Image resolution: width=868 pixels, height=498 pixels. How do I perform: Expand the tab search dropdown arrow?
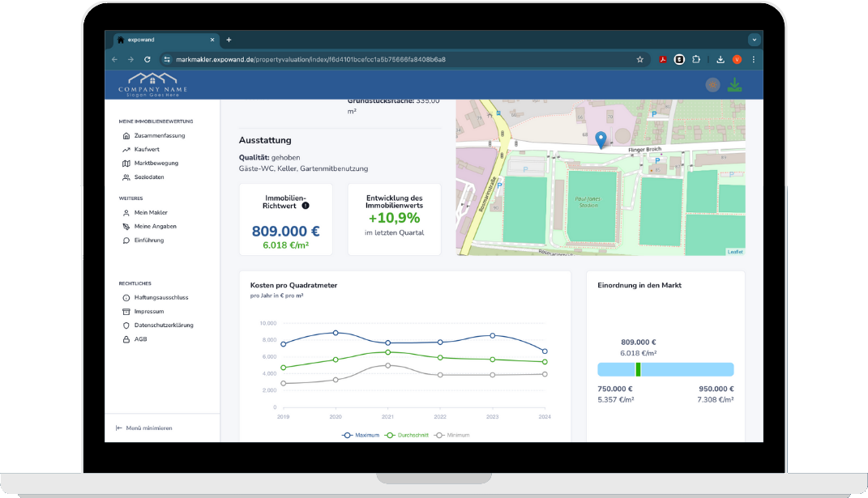click(754, 39)
